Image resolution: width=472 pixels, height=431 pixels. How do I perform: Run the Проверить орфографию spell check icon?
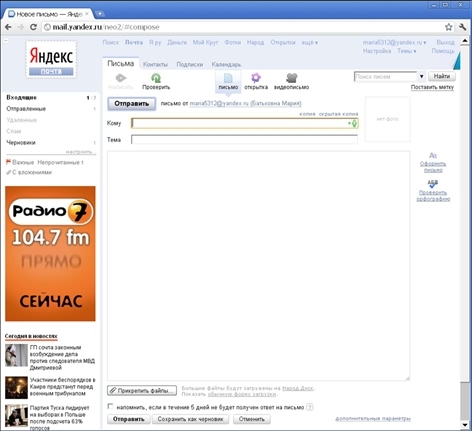point(433,184)
